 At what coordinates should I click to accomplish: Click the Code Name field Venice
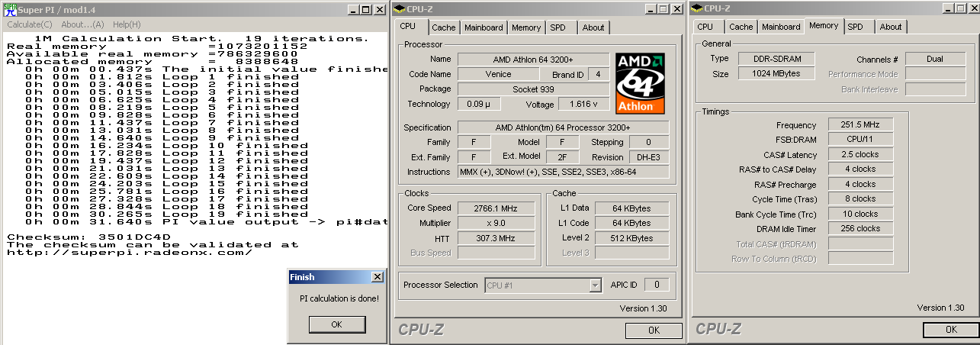coord(498,75)
